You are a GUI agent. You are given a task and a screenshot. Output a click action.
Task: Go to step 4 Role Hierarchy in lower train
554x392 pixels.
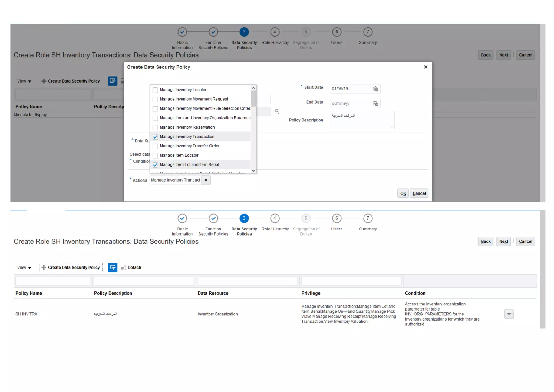coord(275,218)
